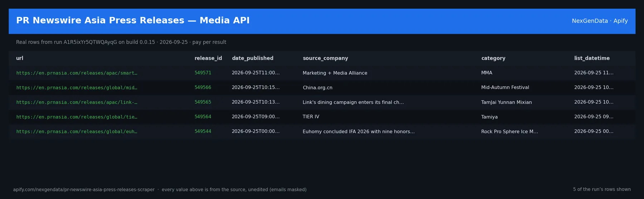Select the release_id column header
The image size is (644, 199).
[x=208, y=58]
